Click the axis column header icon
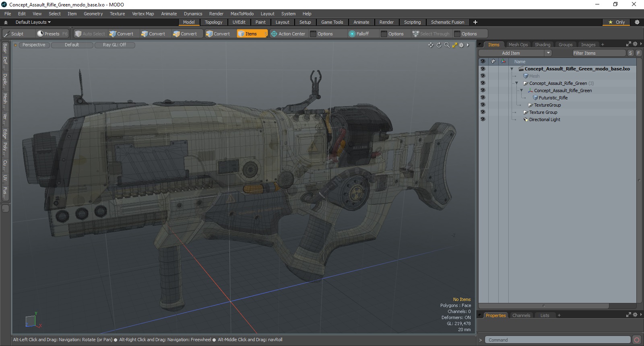The height and width of the screenshot is (346, 644). click(503, 61)
